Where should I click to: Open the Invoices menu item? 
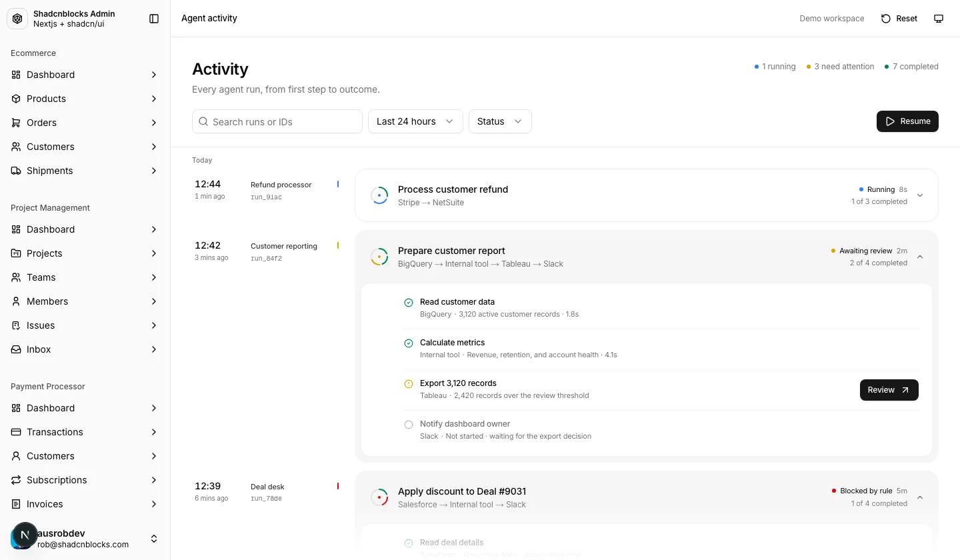(x=85, y=504)
